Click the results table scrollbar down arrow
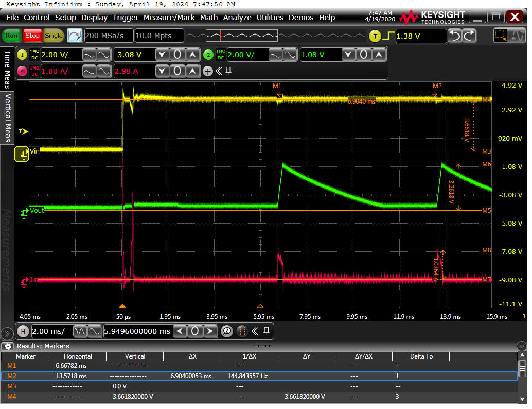The width and height of the screenshot is (532, 409). pyautogui.click(x=522, y=399)
